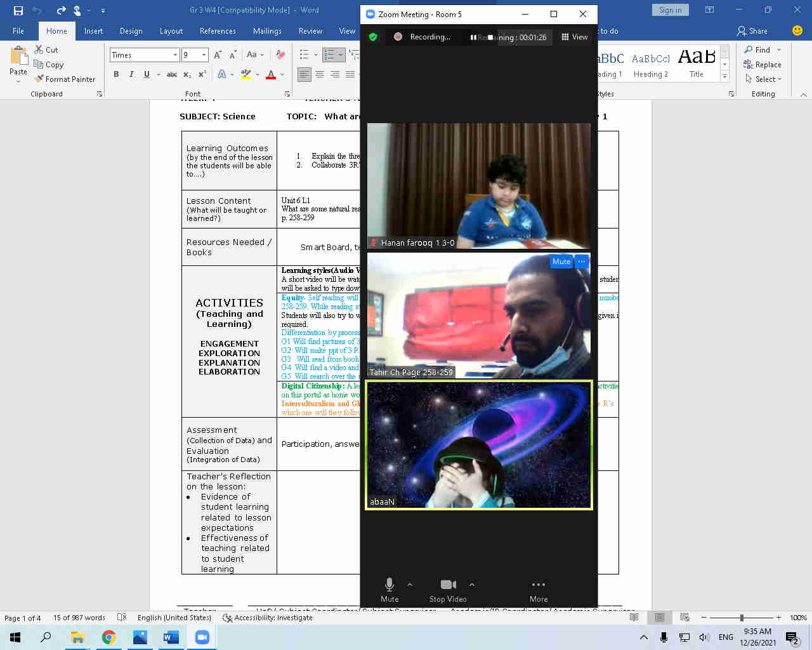Switch to the References tab
The width and height of the screenshot is (812, 650).
click(x=218, y=31)
